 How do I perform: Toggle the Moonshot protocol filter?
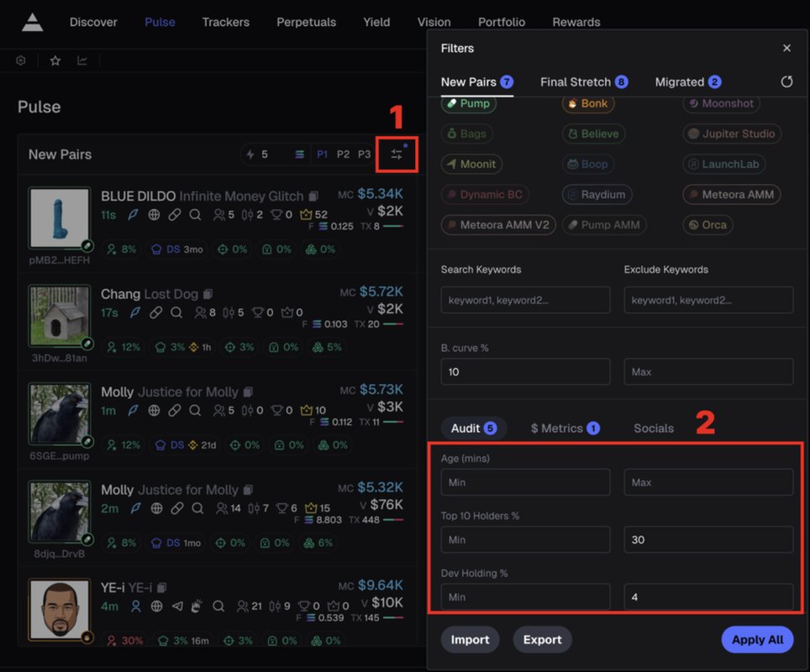pos(721,103)
